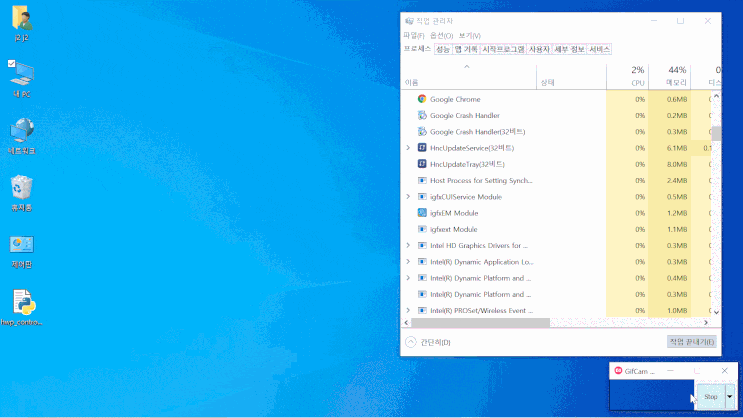Select the 프로세스 tab
This screenshot has width=743, height=418.
click(x=417, y=49)
